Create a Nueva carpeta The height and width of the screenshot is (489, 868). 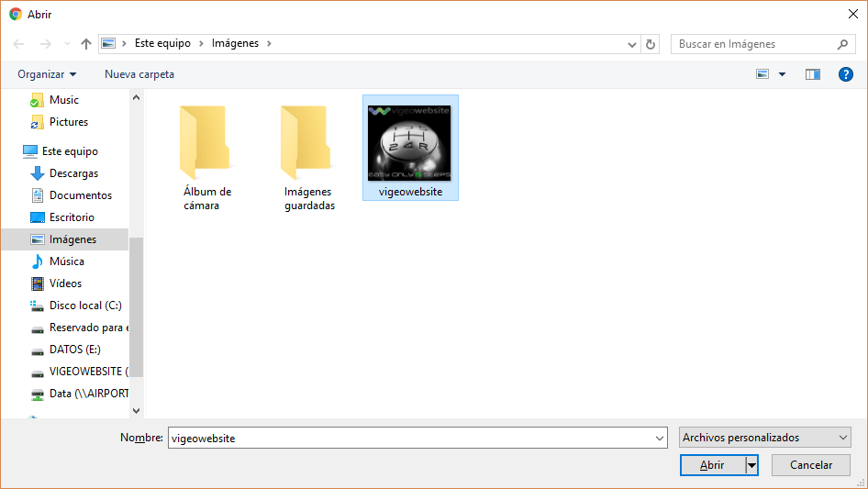[139, 74]
